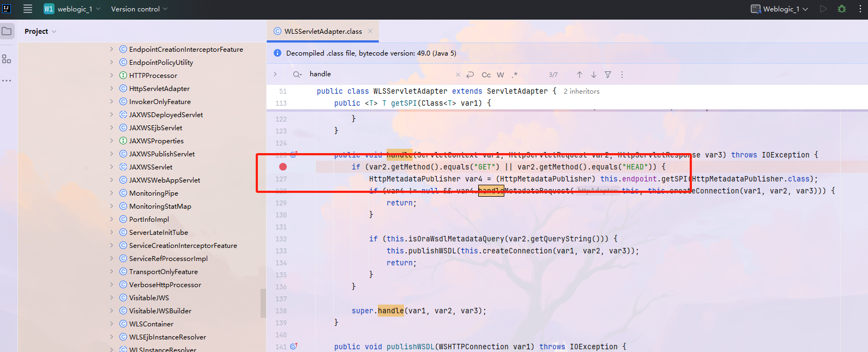Select JAXWSPublishServlet in the project tree

[162, 154]
